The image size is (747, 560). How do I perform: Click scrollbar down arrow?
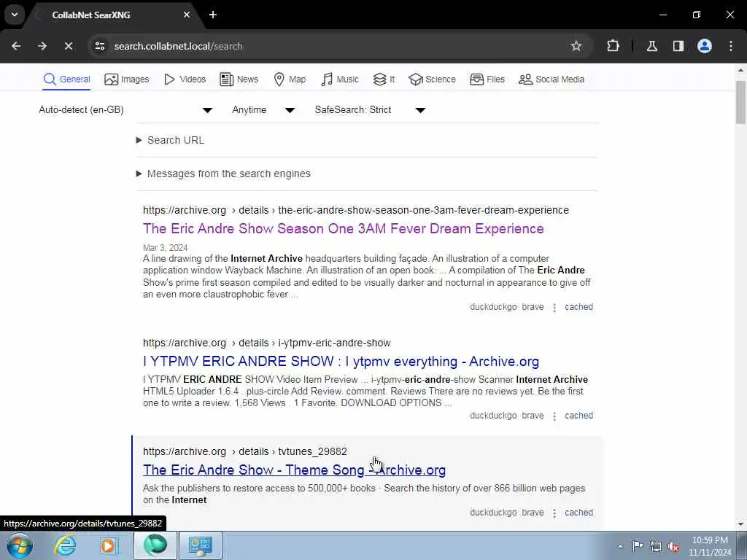pos(740,525)
